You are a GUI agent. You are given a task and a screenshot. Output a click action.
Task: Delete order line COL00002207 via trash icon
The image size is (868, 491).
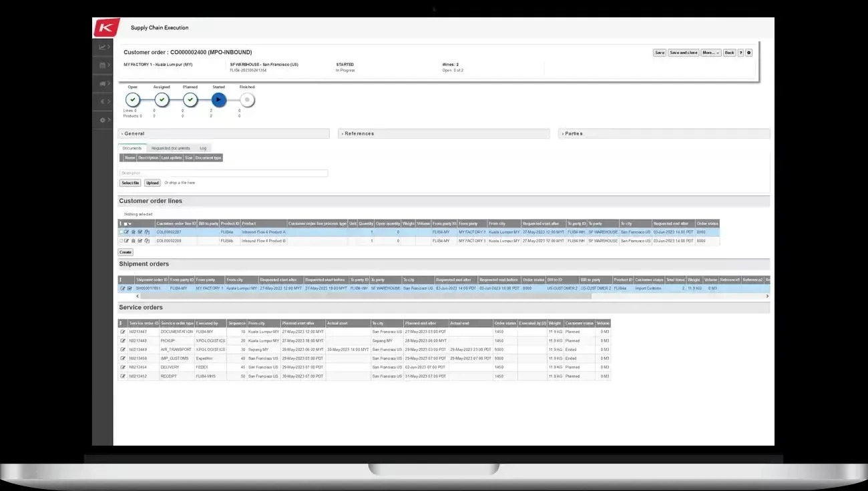coord(133,232)
